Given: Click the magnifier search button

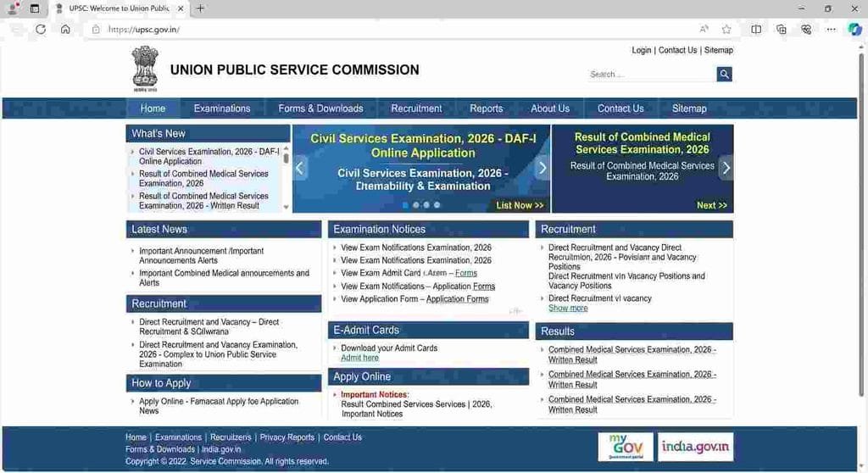Looking at the screenshot, I should [724, 75].
